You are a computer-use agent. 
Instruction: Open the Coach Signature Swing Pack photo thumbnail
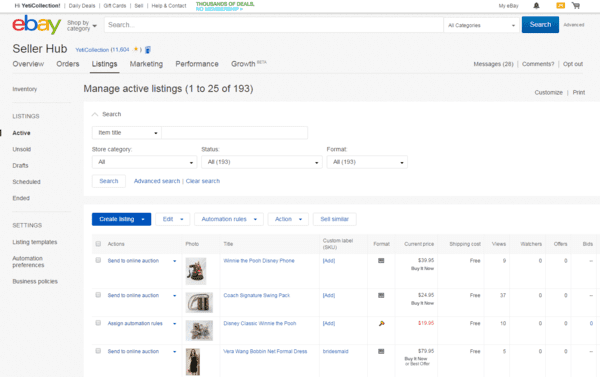point(199,303)
